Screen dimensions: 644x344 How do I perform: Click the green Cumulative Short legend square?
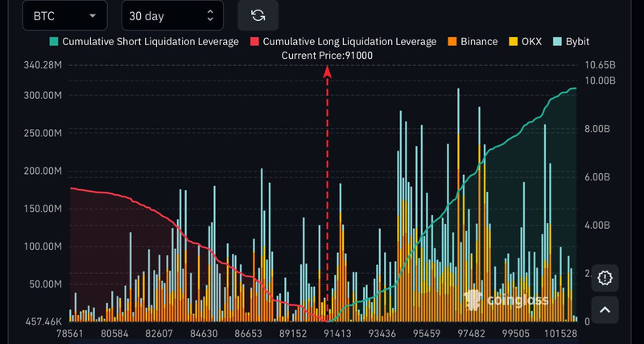click(54, 41)
